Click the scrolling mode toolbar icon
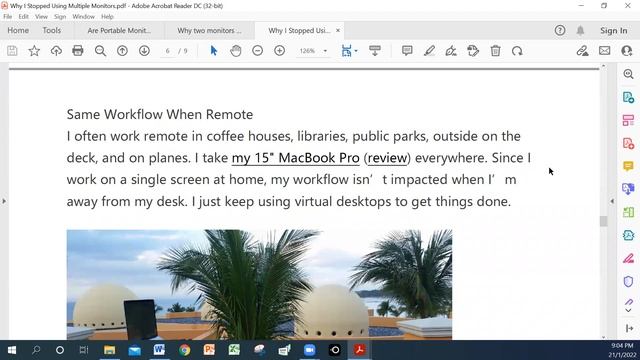The image size is (640, 360). click(x=374, y=51)
